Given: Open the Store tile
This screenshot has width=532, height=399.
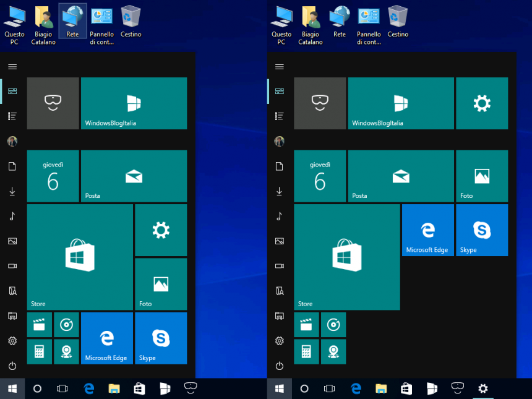Looking at the screenshot, I should [x=80, y=257].
